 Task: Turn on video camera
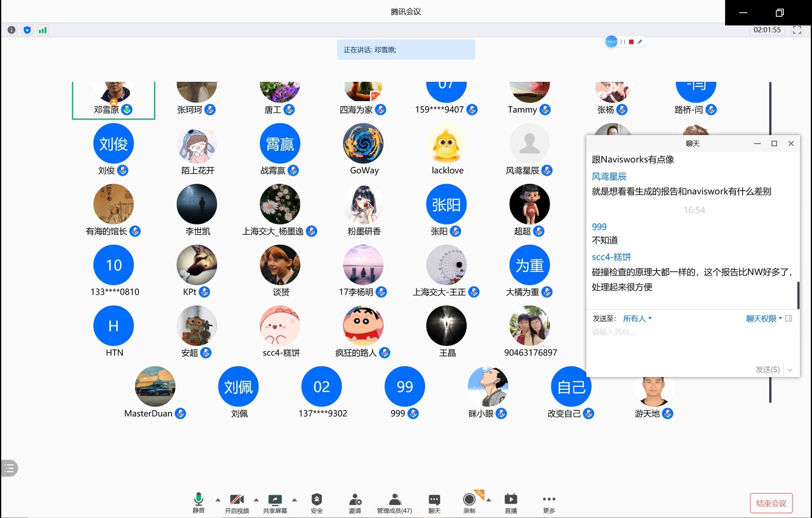pyautogui.click(x=237, y=500)
